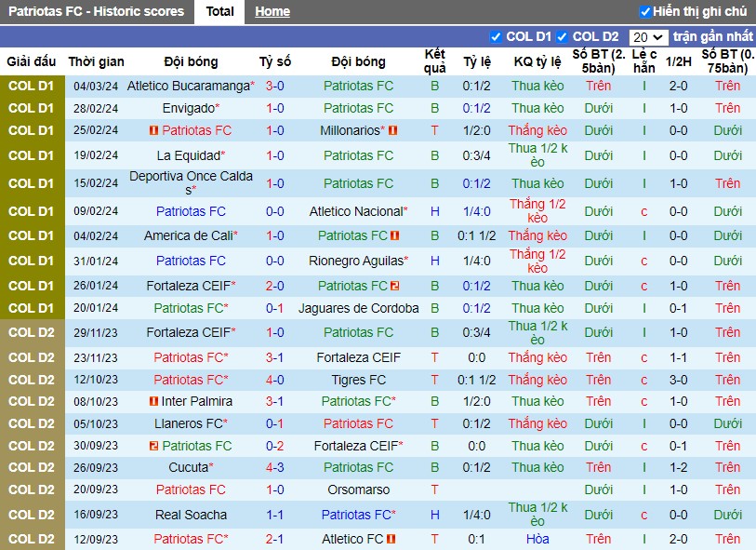Image resolution: width=756 pixels, height=550 pixels.
Task: Open the Atletico Nacional team link
Action: 356,211
